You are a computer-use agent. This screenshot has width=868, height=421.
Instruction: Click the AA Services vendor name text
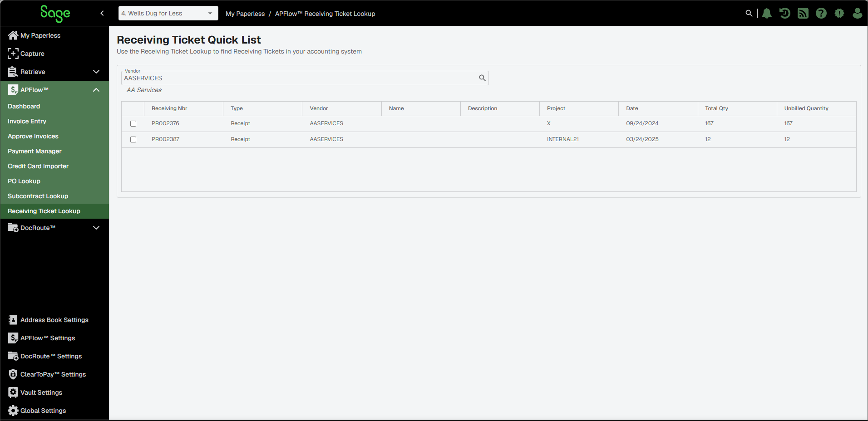pyautogui.click(x=144, y=90)
